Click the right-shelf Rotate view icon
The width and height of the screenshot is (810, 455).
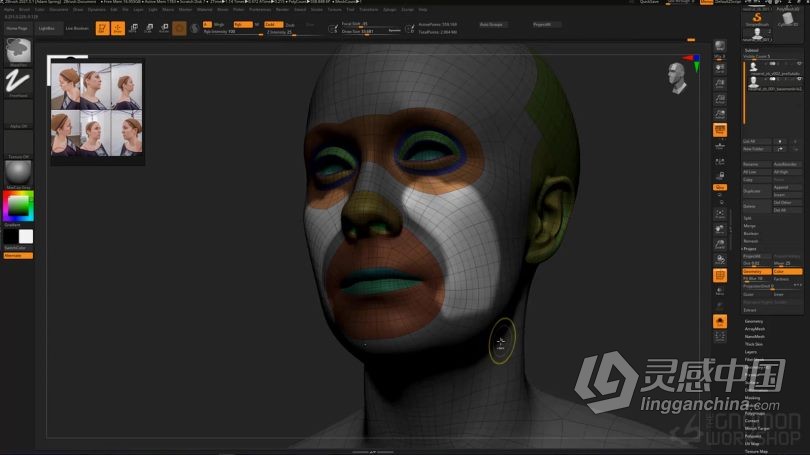(x=720, y=259)
